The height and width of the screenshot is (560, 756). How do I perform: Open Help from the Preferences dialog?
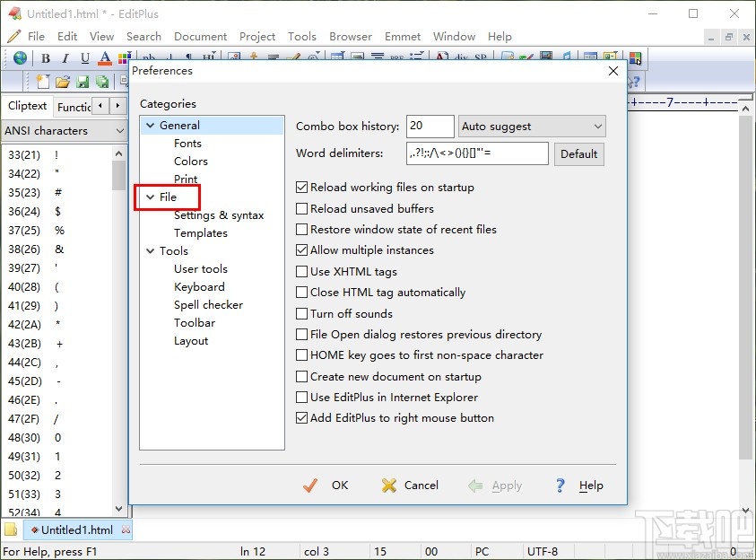579,486
